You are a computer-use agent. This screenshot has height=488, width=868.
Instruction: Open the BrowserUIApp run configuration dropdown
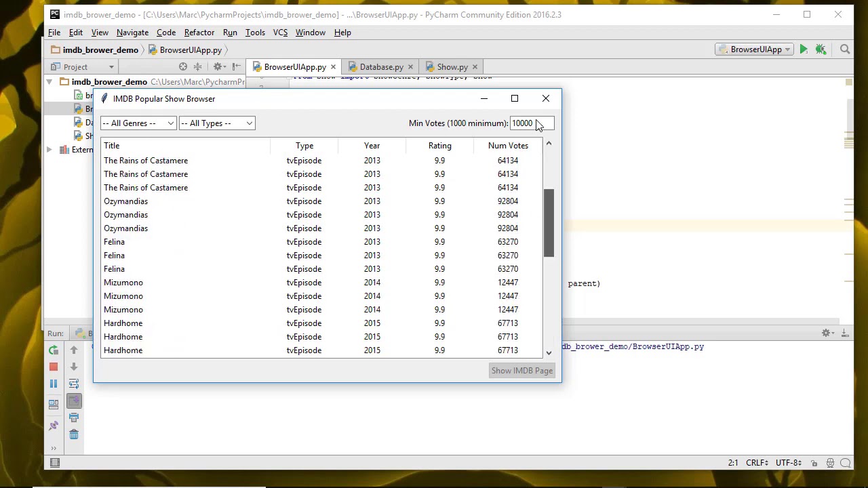[755, 49]
